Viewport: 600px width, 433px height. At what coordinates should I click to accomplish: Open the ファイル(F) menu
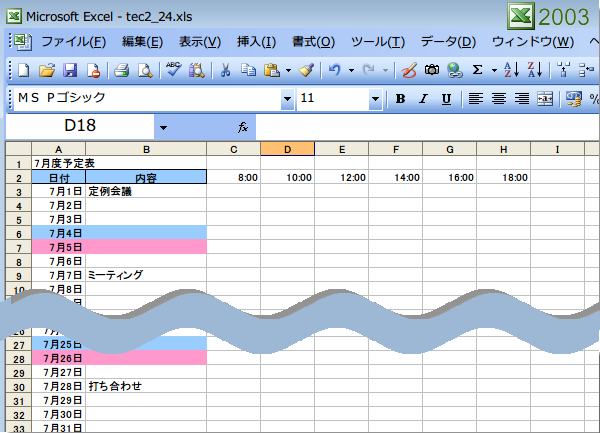pos(73,42)
